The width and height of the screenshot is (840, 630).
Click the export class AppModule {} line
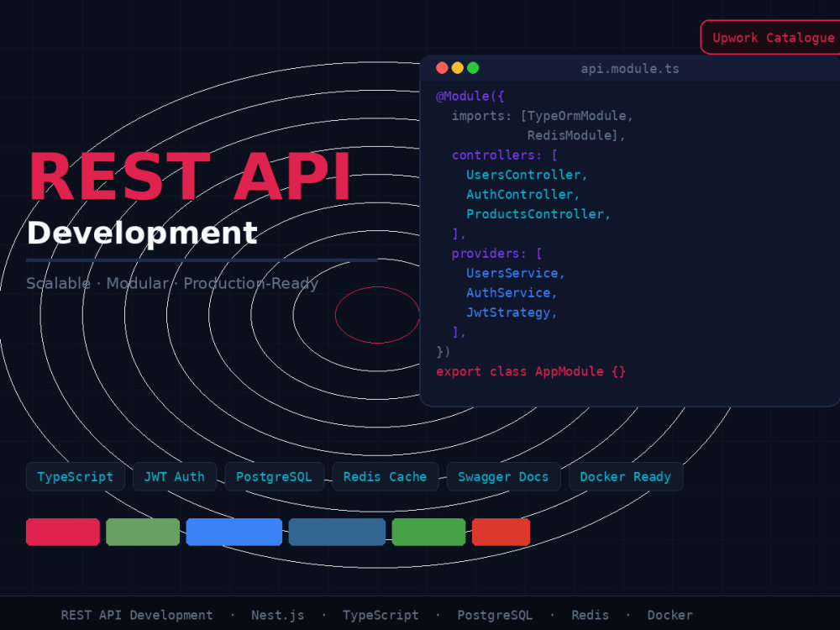(x=531, y=372)
